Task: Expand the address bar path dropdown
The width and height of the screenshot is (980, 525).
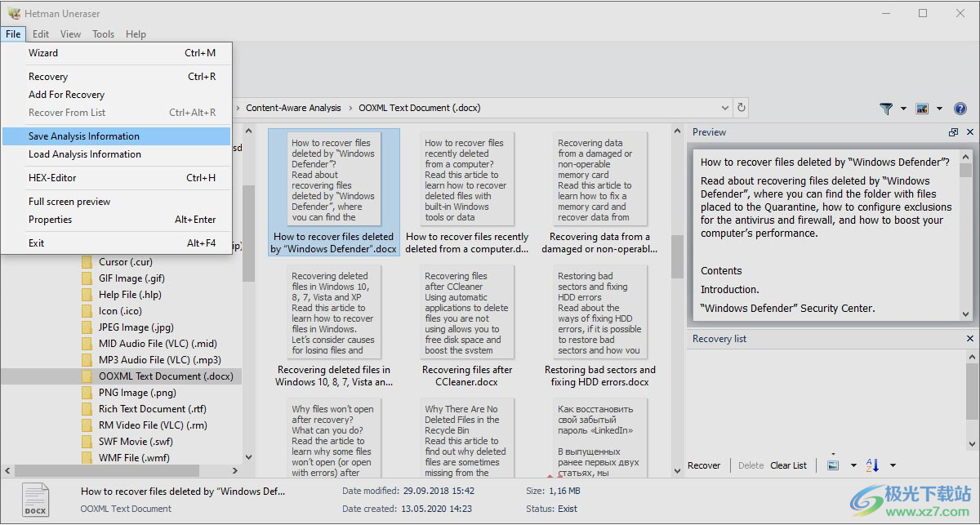Action: (725, 108)
